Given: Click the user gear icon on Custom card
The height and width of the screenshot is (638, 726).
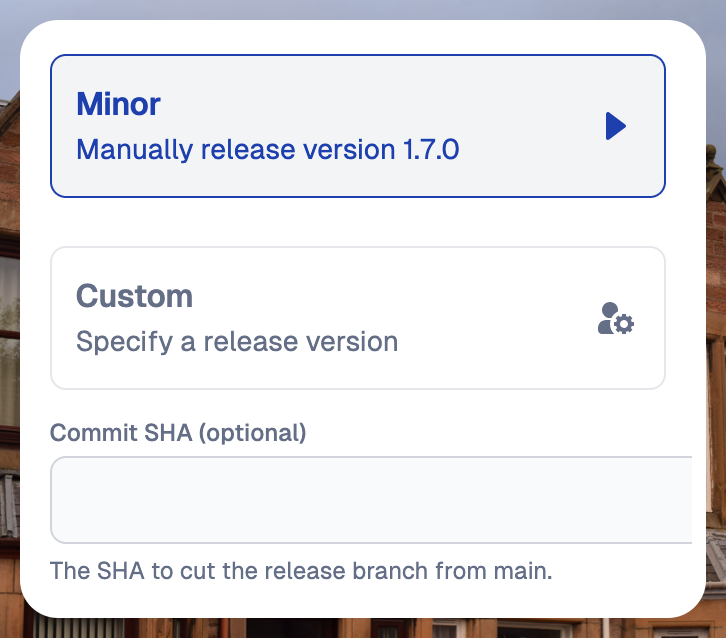Looking at the screenshot, I should coord(616,318).
